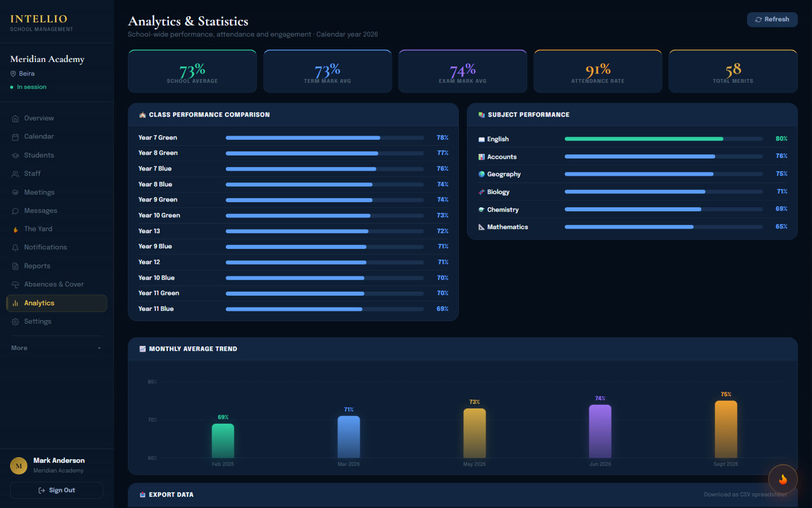Select the Year 11 Blue class row
The width and height of the screenshot is (812, 508).
pyautogui.click(x=293, y=309)
